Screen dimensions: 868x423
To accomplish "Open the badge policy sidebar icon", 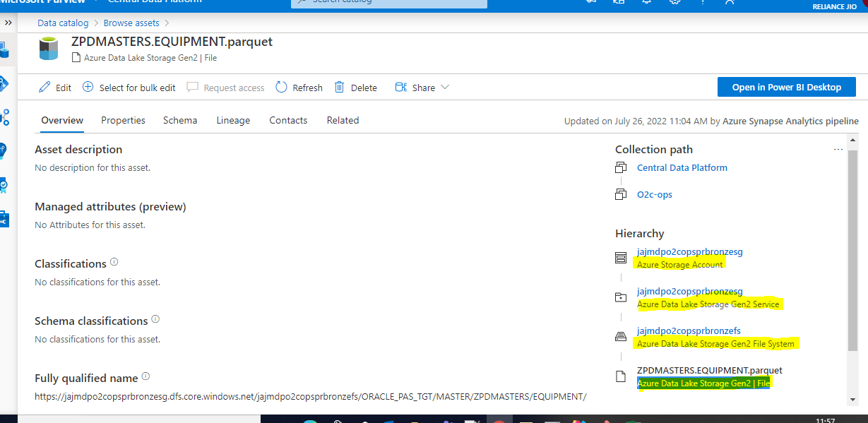I will pyautogui.click(x=4, y=185).
